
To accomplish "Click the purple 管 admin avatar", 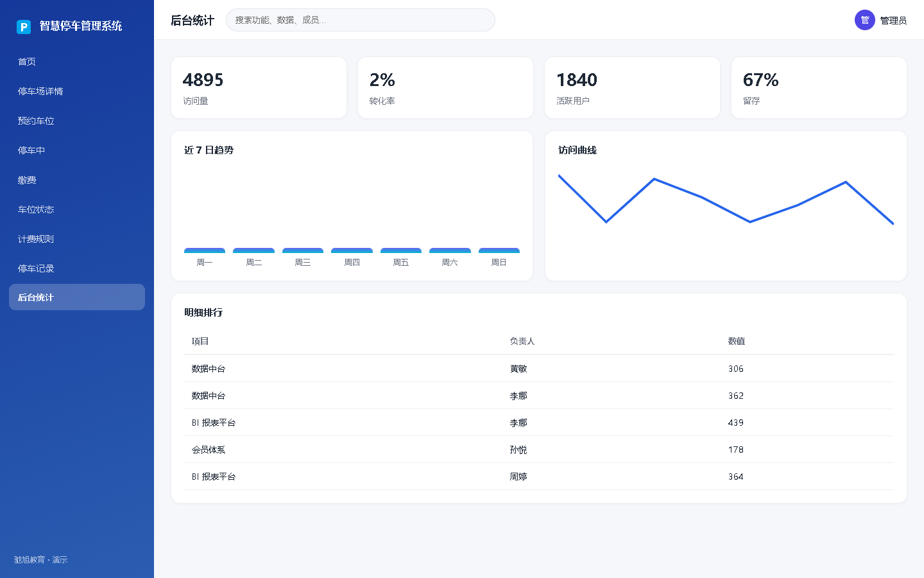I will [x=865, y=20].
